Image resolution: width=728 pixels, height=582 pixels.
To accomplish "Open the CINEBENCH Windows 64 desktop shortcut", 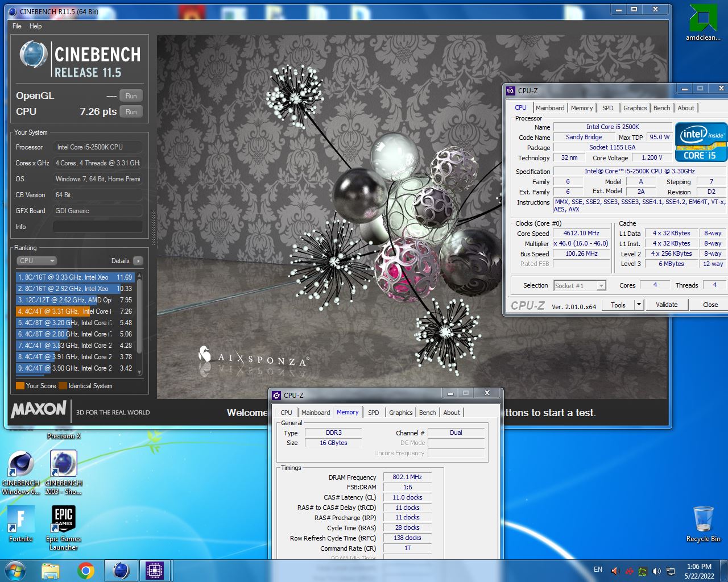I will tap(21, 472).
